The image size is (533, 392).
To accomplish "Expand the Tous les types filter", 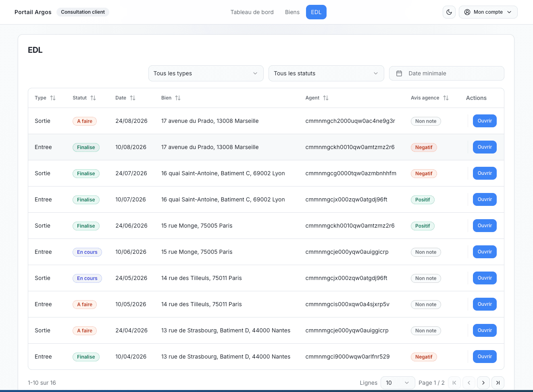I will 206,73.
